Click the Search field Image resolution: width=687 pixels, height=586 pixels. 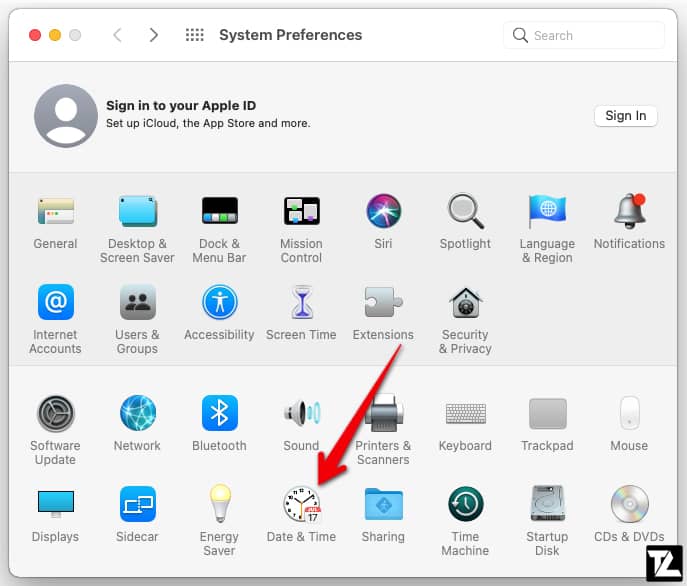click(x=584, y=36)
